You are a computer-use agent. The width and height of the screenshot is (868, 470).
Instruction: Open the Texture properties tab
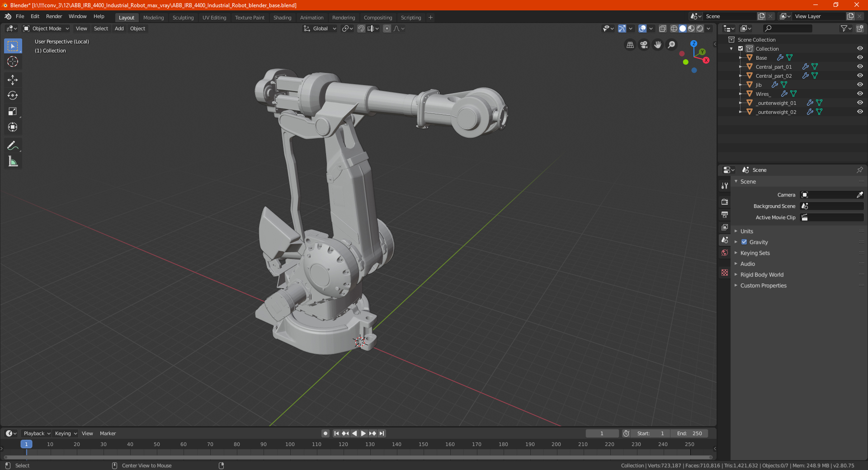725,273
